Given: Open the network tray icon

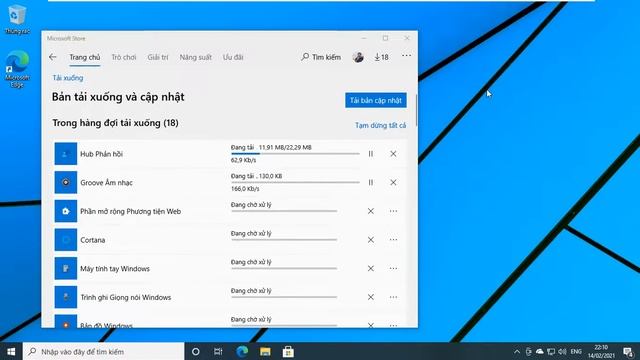Looking at the screenshot, I should (551, 351).
